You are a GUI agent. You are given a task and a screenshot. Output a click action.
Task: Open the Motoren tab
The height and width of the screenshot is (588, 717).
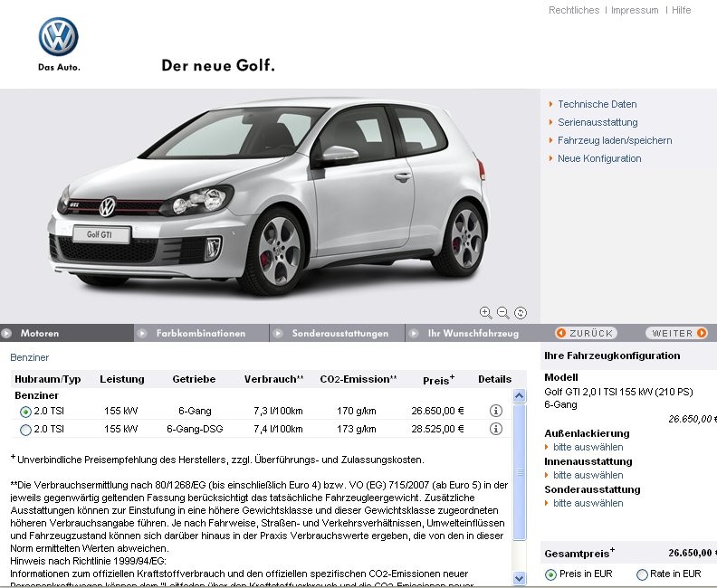pos(39,334)
